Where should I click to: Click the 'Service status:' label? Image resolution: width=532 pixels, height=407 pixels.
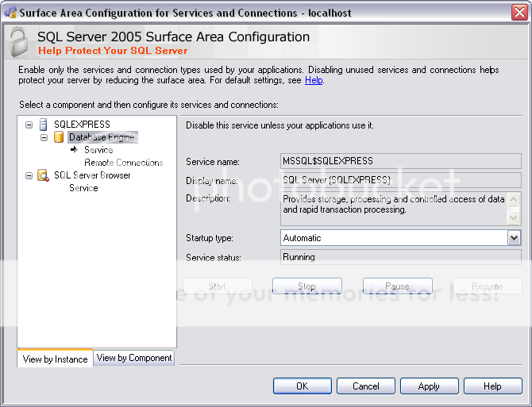(x=214, y=258)
